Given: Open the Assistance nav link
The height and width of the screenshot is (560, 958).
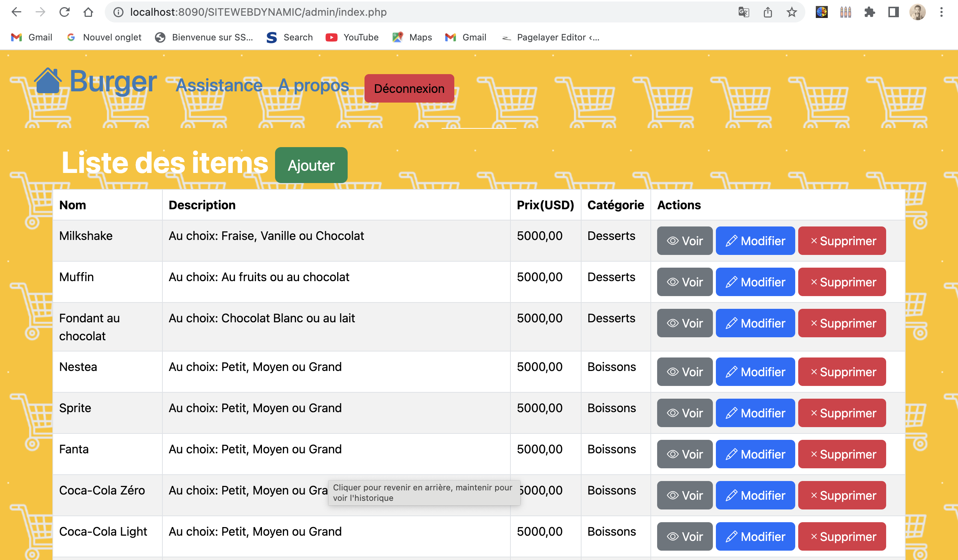Looking at the screenshot, I should 219,85.
